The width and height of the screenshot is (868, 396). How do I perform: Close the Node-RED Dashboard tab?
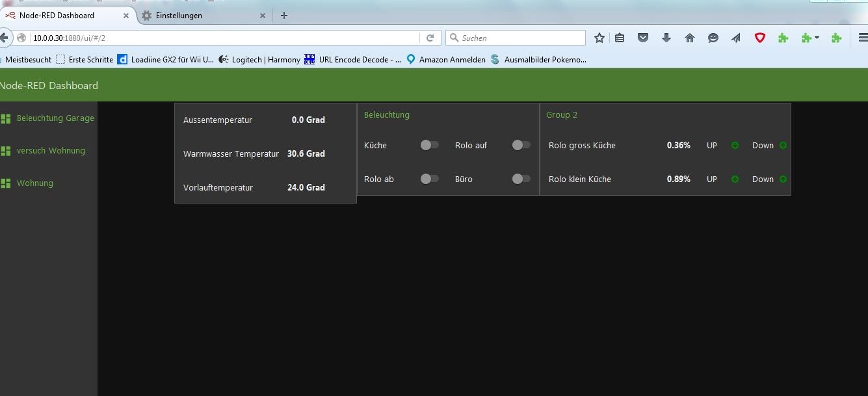[126, 15]
